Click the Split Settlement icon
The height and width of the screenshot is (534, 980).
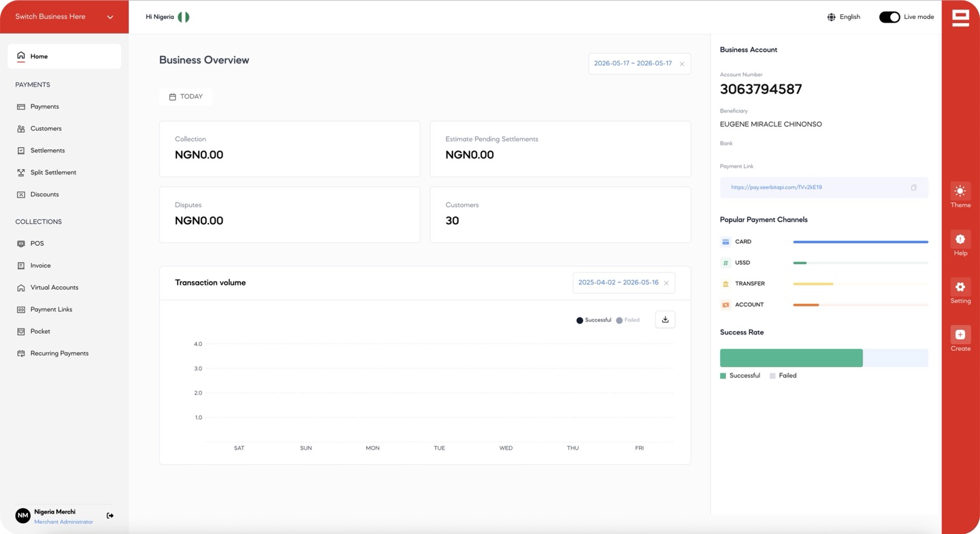21,172
